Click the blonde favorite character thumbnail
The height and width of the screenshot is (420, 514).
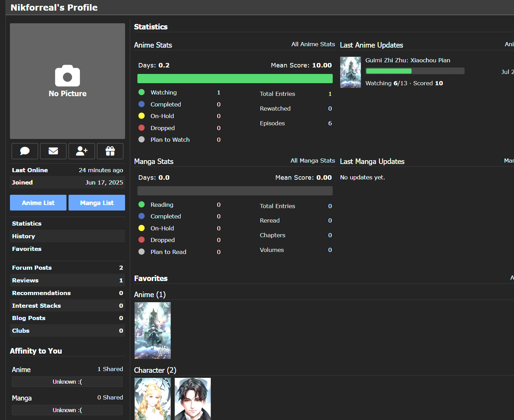click(x=152, y=399)
